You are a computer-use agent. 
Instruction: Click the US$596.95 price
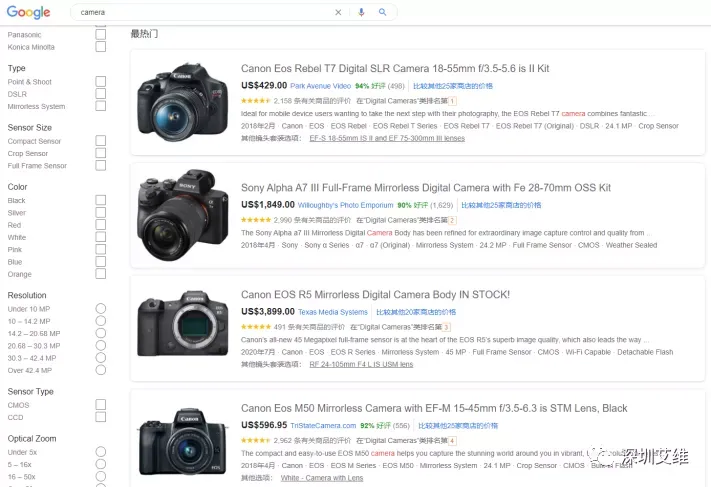click(x=264, y=425)
